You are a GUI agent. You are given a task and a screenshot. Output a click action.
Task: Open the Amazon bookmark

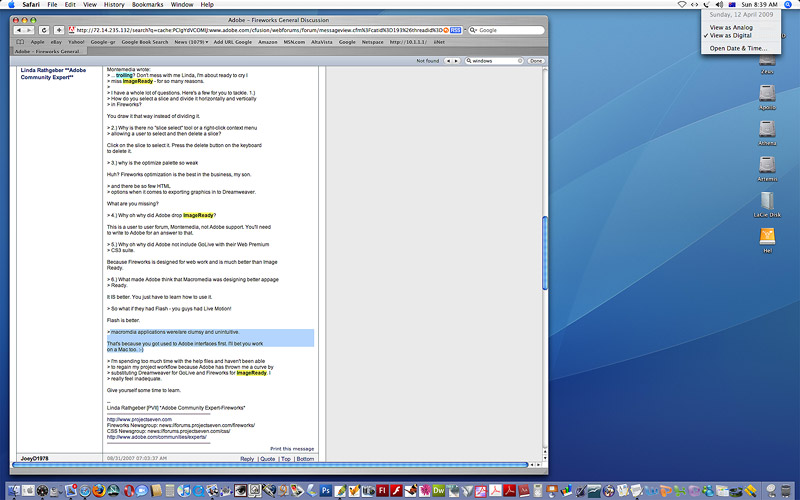tap(267, 42)
